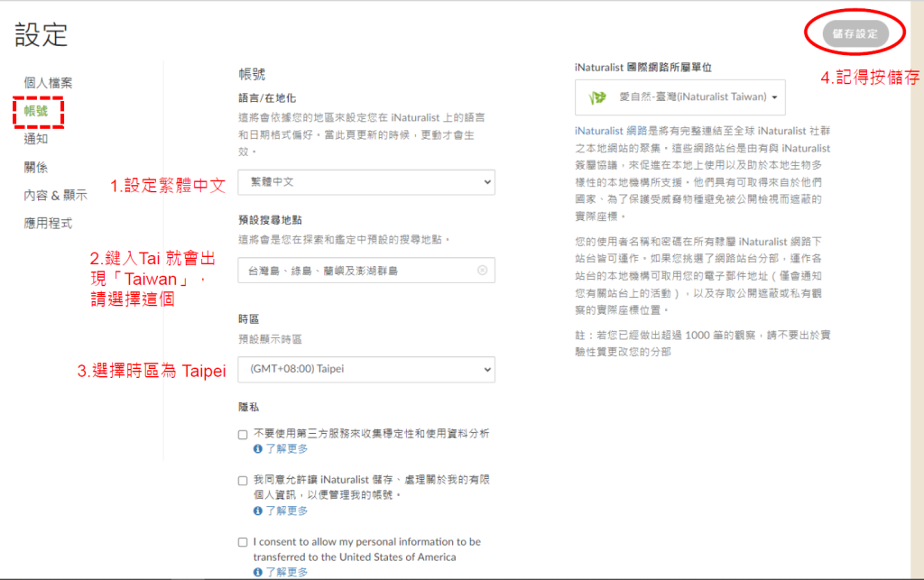
Task: Open the 關係 settings section
Action: pyautogui.click(x=36, y=167)
